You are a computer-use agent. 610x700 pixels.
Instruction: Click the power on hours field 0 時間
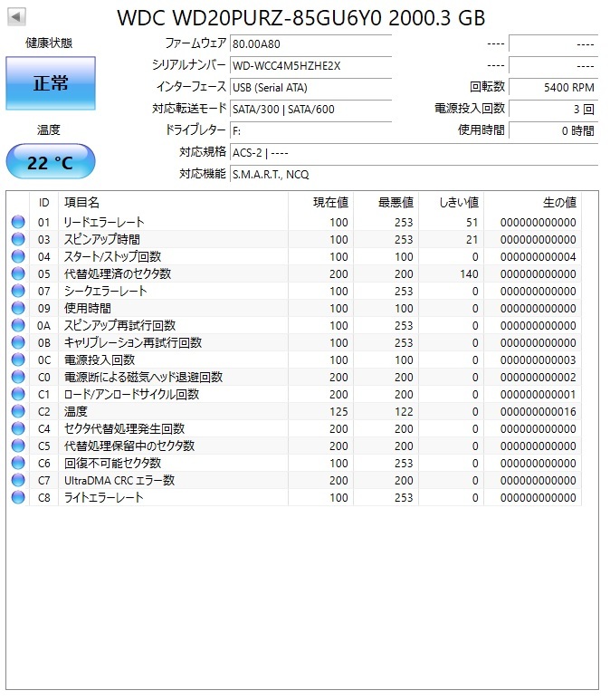click(x=553, y=130)
